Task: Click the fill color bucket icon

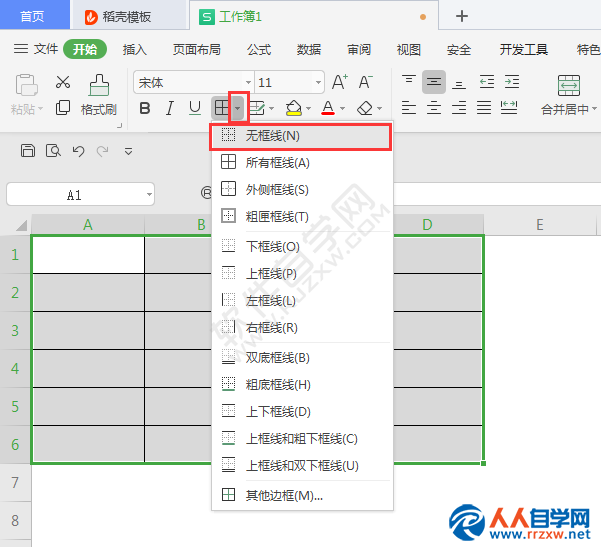Action: pos(294,108)
